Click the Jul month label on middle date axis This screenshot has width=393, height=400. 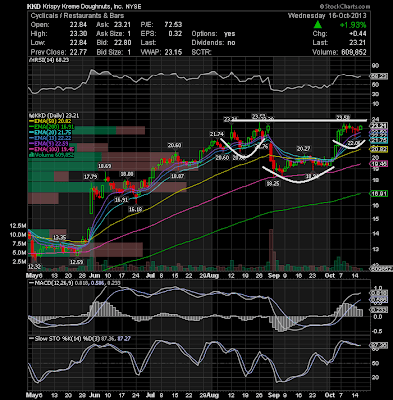click(151, 276)
